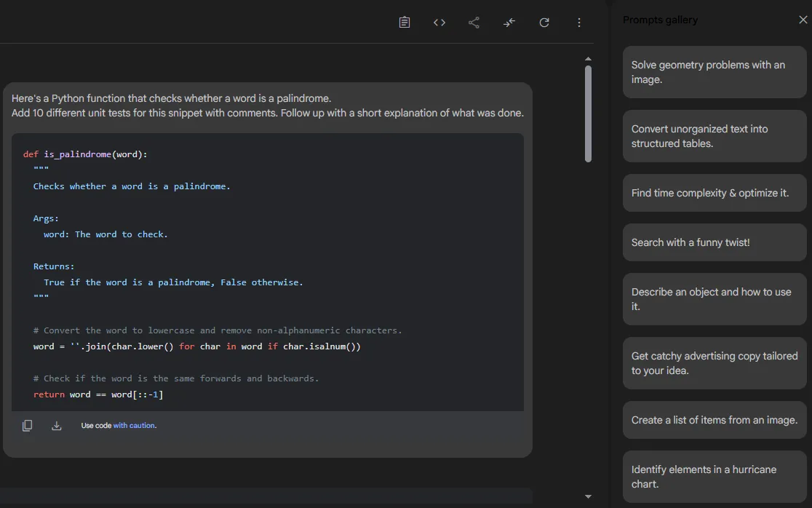Click the 'Prompts gallery' panel title
Image resolution: width=812 pixels, height=508 pixels.
click(660, 20)
